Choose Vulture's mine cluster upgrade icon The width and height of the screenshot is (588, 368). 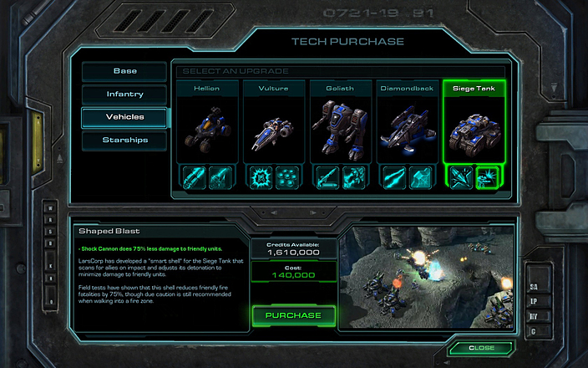pyautogui.click(x=287, y=177)
